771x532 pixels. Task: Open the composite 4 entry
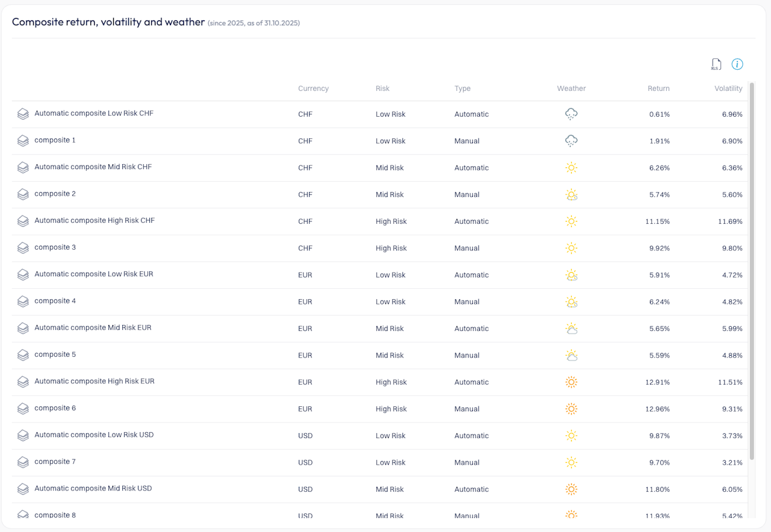[x=55, y=301]
